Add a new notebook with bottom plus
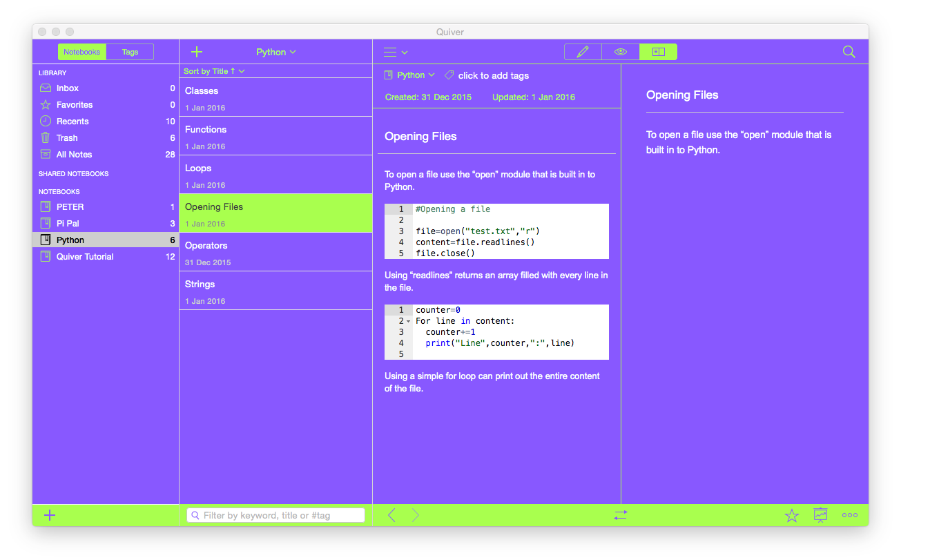 click(50, 515)
